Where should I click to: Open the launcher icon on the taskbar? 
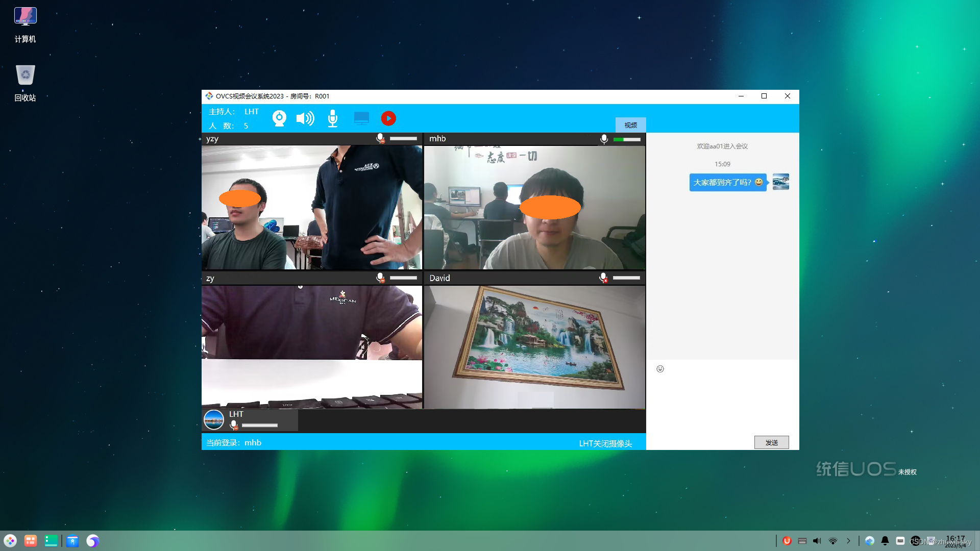click(10, 541)
